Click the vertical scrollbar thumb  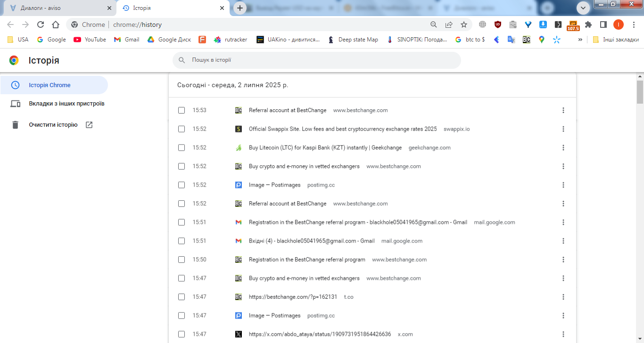point(640,92)
